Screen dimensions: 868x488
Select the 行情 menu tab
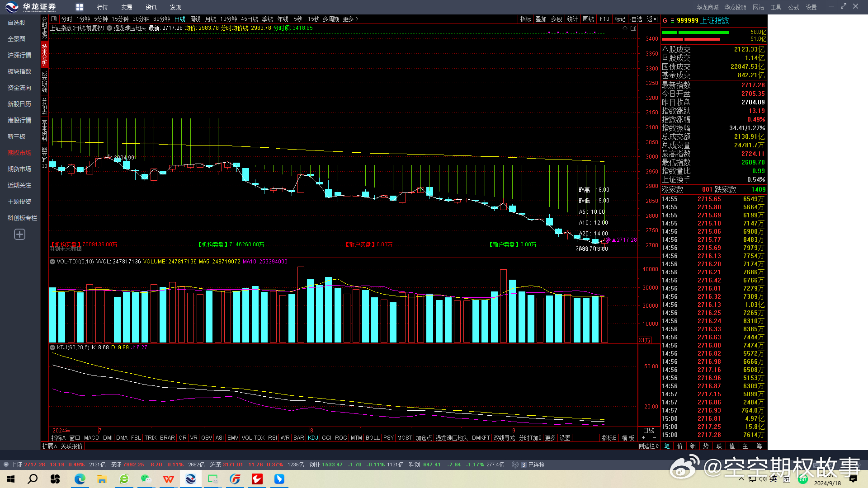point(103,7)
